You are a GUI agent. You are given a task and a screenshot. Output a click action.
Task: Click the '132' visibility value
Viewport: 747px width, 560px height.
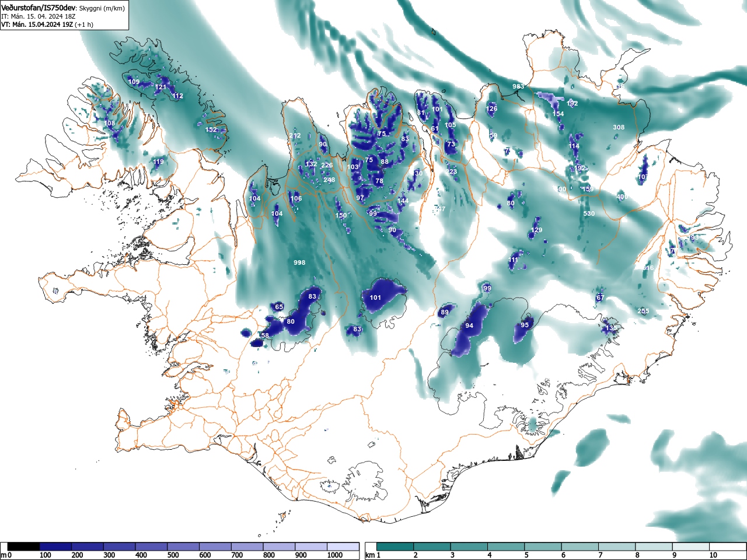pos(311,164)
